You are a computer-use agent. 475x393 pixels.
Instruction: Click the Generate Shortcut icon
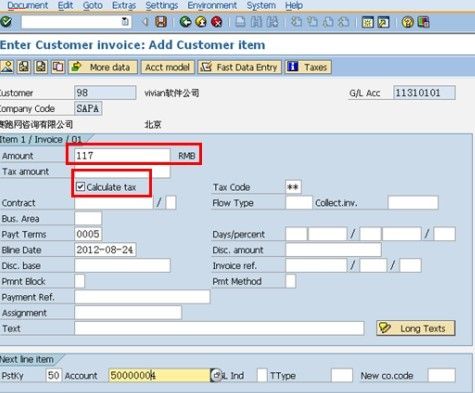[383, 22]
